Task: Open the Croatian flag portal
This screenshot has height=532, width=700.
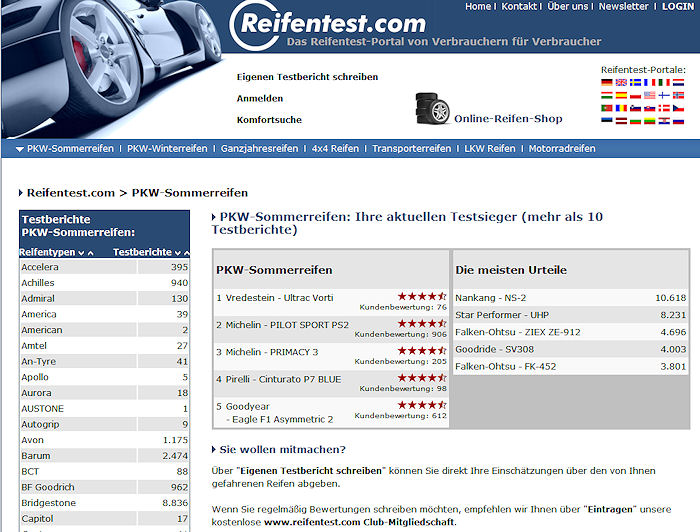Action: (x=664, y=121)
